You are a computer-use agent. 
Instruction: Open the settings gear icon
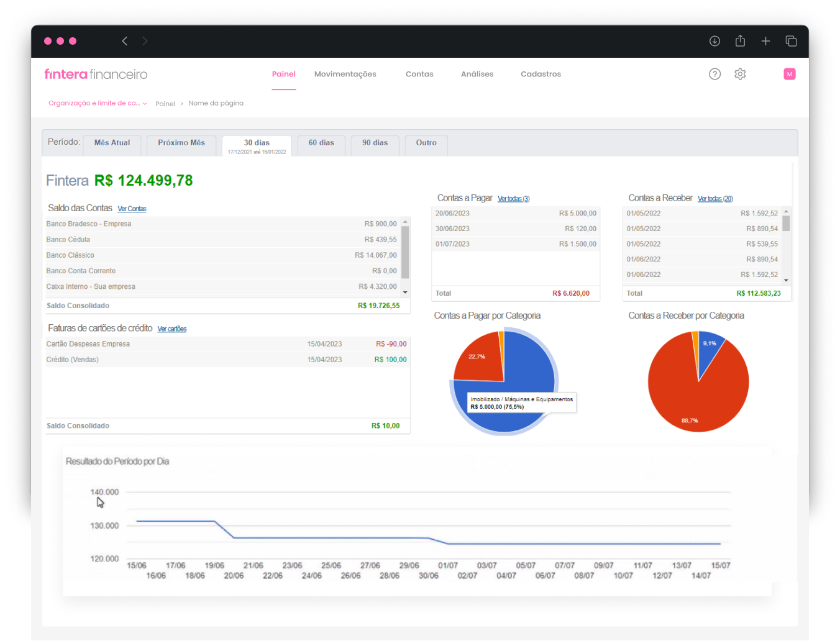pyautogui.click(x=740, y=74)
